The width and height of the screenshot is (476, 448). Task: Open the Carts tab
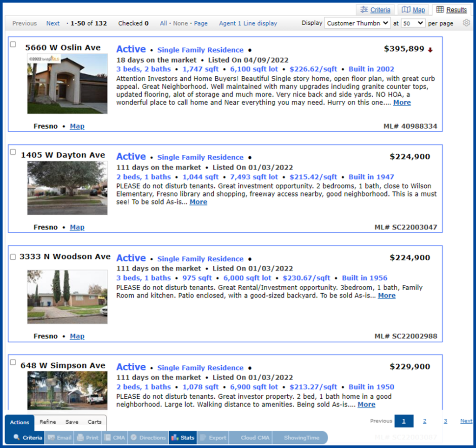(x=95, y=422)
